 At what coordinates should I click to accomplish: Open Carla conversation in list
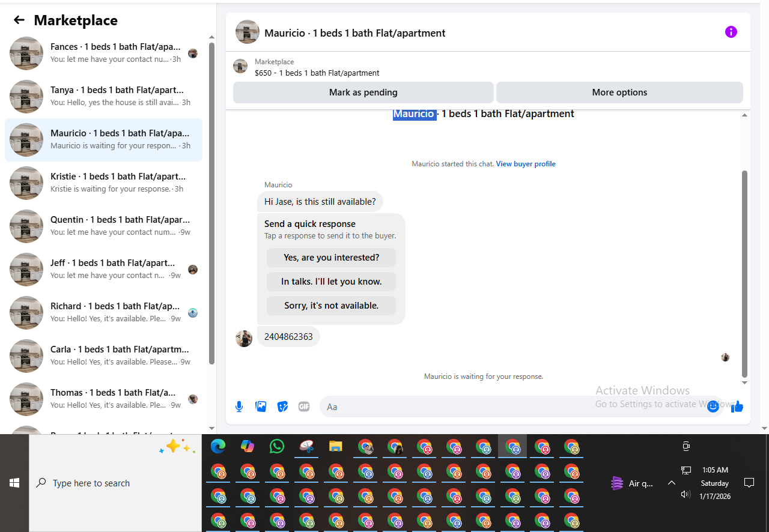click(103, 356)
